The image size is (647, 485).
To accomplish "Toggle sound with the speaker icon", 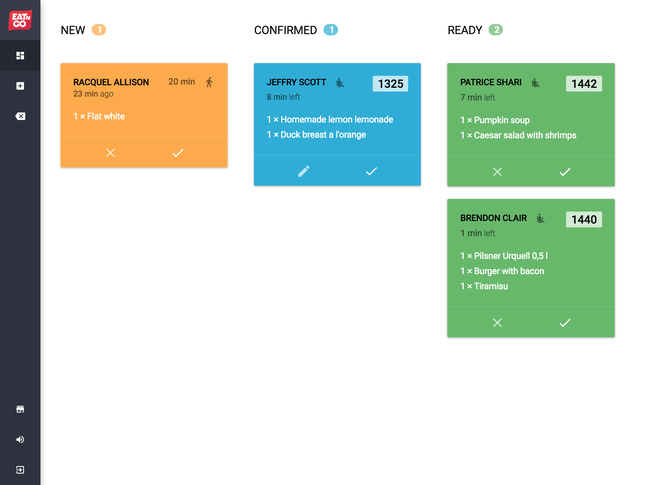I will click(x=20, y=439).
